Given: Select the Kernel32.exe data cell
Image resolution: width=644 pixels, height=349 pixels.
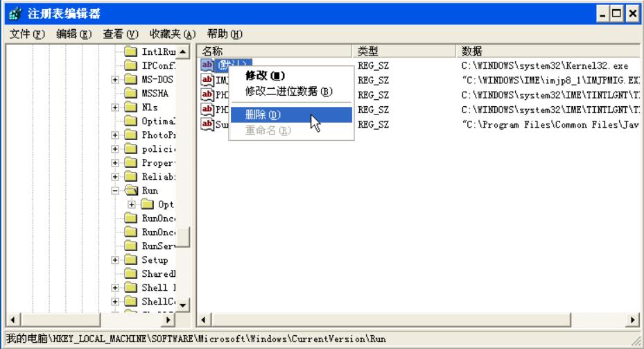Looking at the screenshot, I should [x=545, y=66].
